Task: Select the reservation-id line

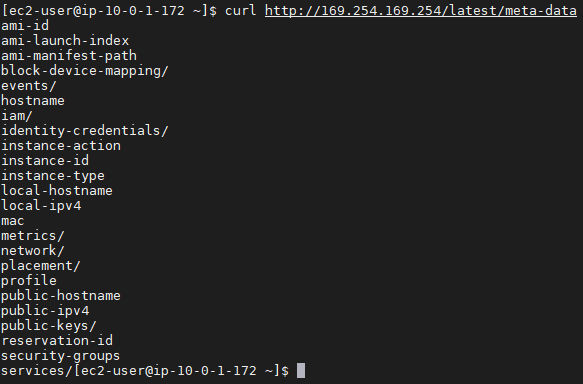Action: (57, 341)
